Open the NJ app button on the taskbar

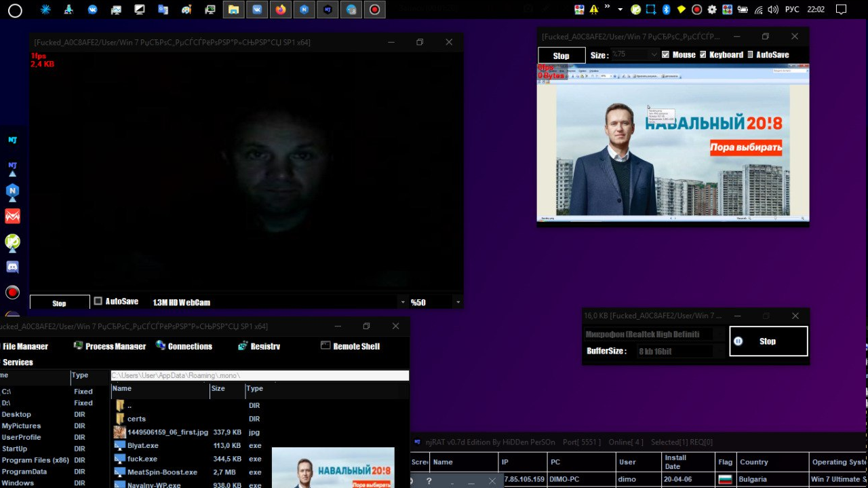pyautogui.click(x=328, y=10)
